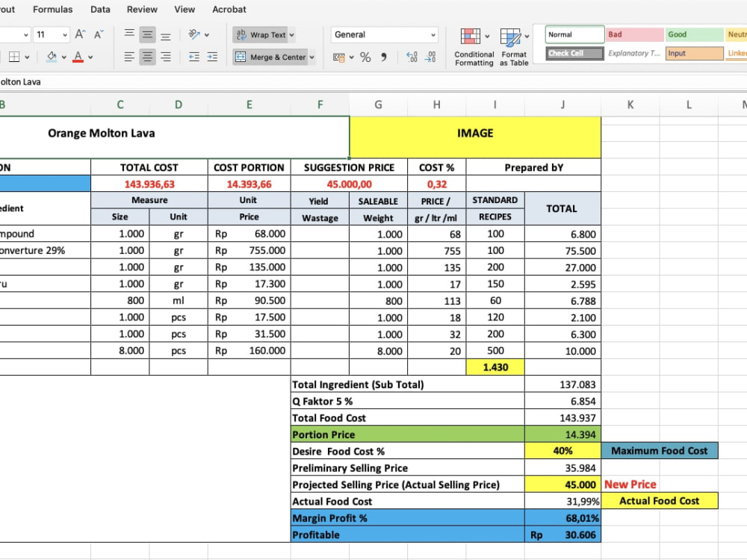Open Format as Table

514,47
